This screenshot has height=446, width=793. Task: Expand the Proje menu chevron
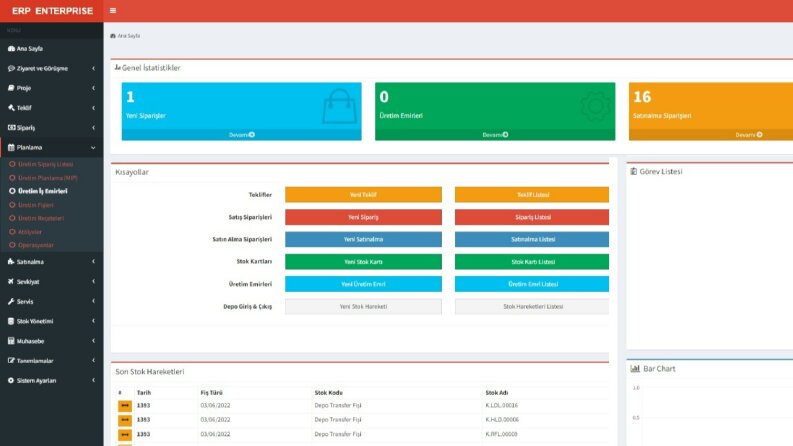(94, 88)
